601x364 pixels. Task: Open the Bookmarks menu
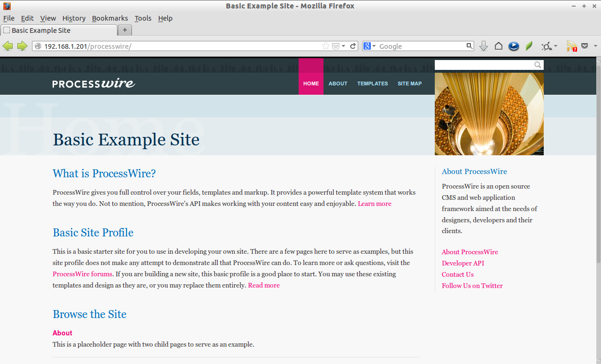click(110, 18)
